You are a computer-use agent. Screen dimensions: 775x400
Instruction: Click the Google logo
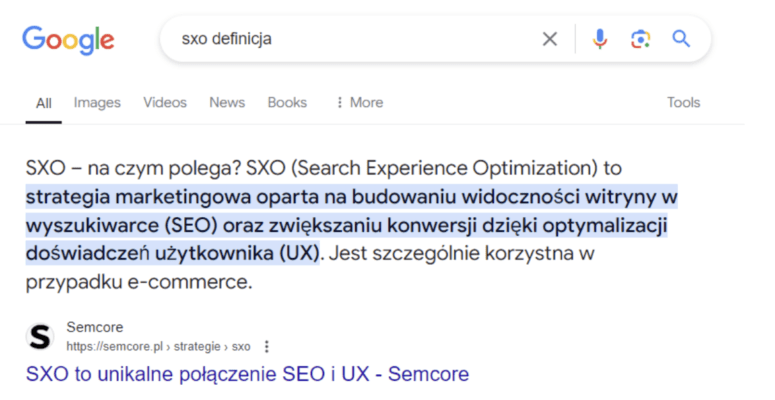[68, 40]
